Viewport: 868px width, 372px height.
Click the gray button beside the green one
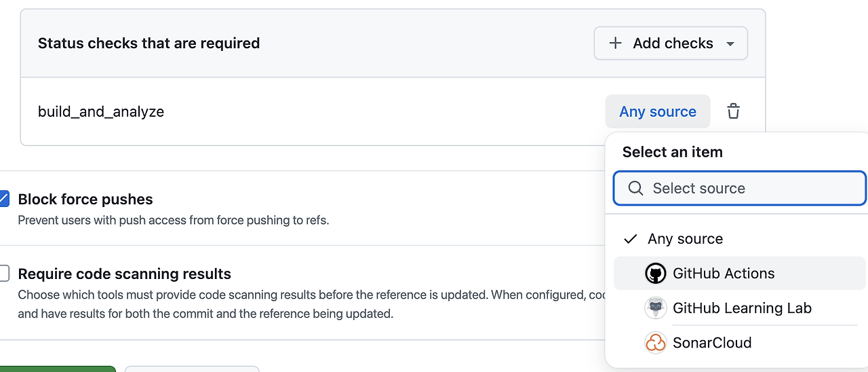[x=192, y=369]
